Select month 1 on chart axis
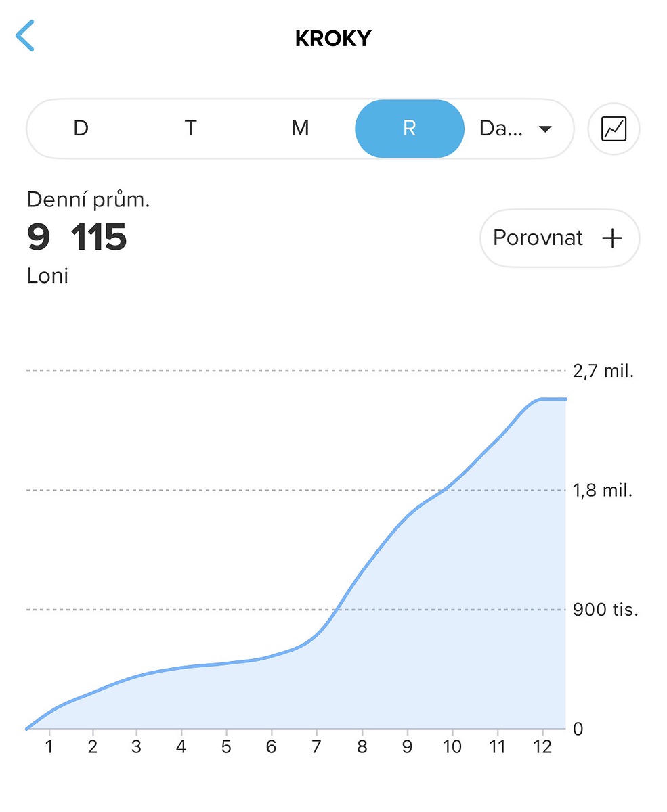 (49, 747)
